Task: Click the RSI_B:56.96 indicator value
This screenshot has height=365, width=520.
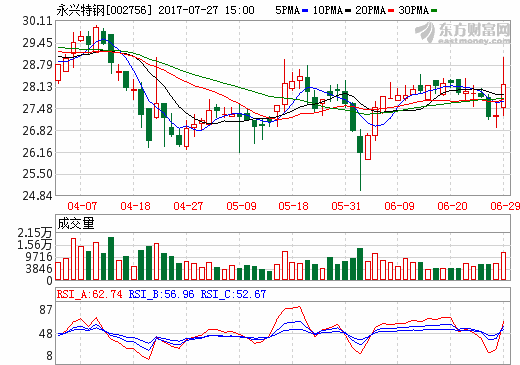Action: click(161, 294)
